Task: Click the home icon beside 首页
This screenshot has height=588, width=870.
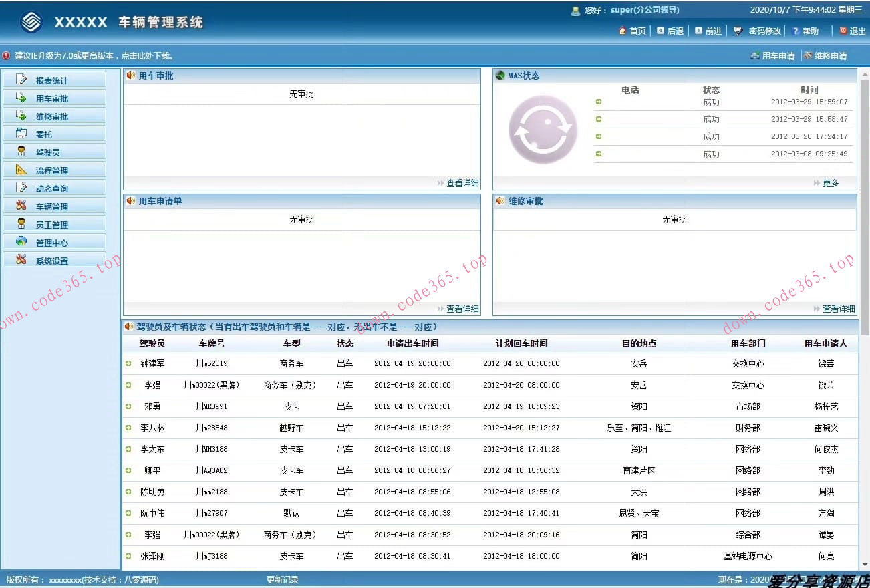Action: tap(623, 31)
